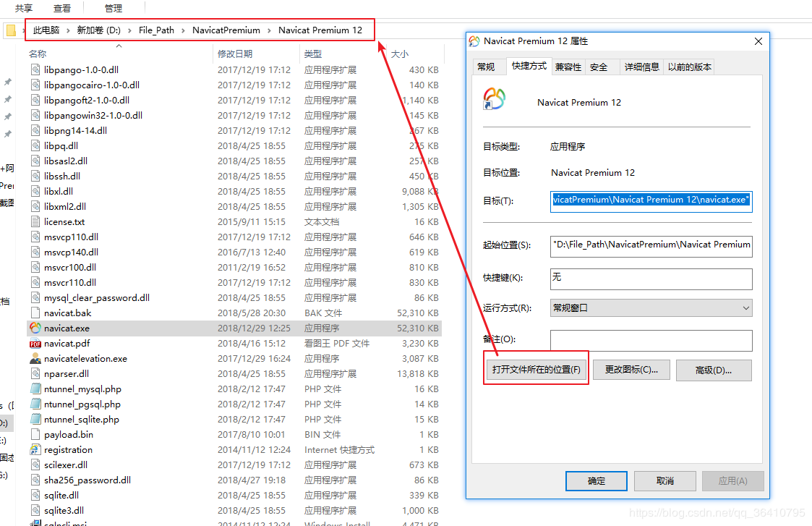The image size is (812, 526).
Task: Select the sqlite.dll file name
Action: tap(61, 496)
